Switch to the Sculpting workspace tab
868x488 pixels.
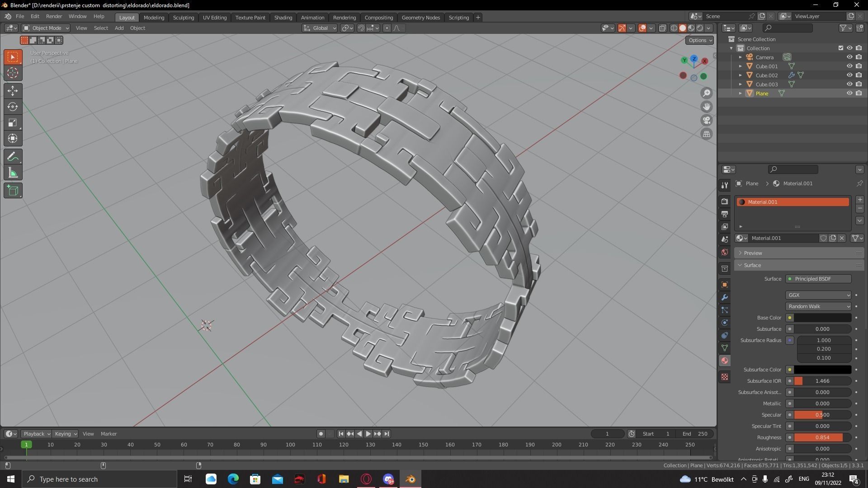pyautogui.click(x=183, y=18)
